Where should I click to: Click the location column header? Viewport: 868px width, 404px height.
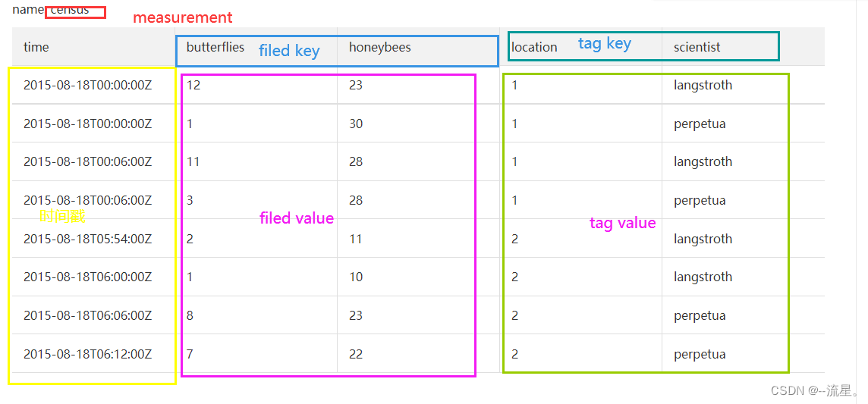534,48
